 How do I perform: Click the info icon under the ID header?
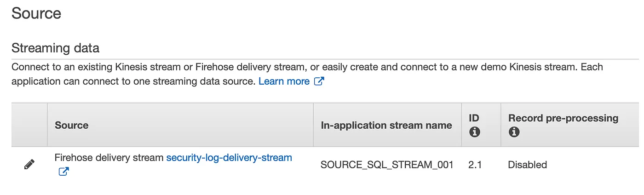[x=474, y=132]
